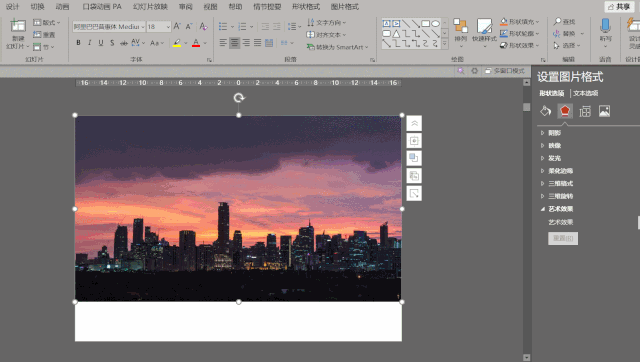The width and height of the screenshot is (640, 362).
Task: Select the city skyline picture on slide
Action: (238, 209)
